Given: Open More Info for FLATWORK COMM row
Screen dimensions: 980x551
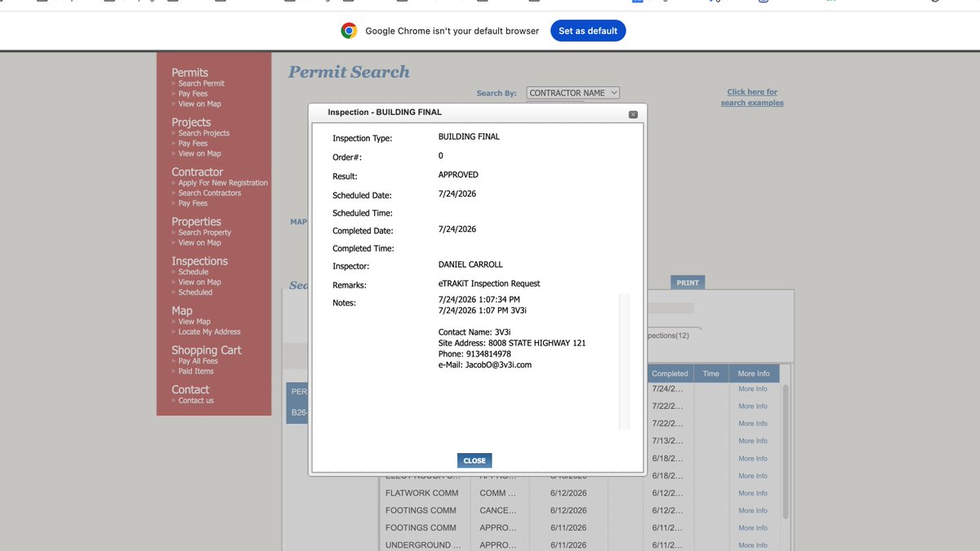Looking at the screenshot, I should 753,493.
